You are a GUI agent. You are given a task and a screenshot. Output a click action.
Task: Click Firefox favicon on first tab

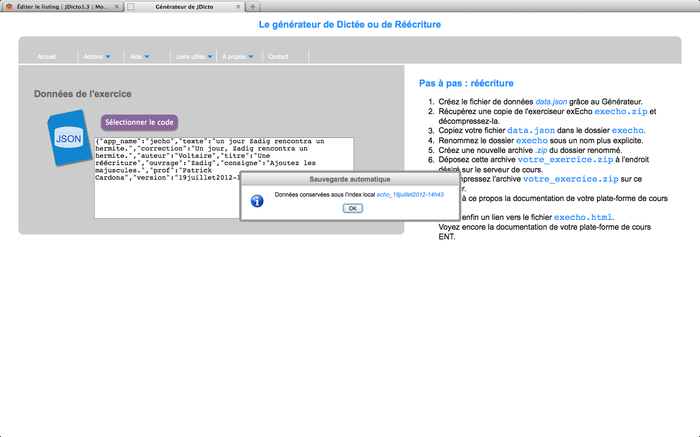coord(9,6)
